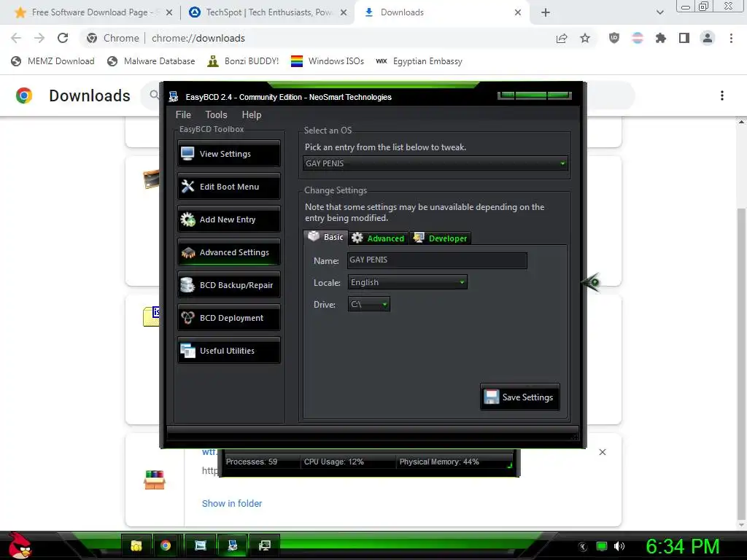The height and width of the screenshot is (560, 747).
Task: Click EasyBCD title bar app icon
Action: click(x=174, y=97)
